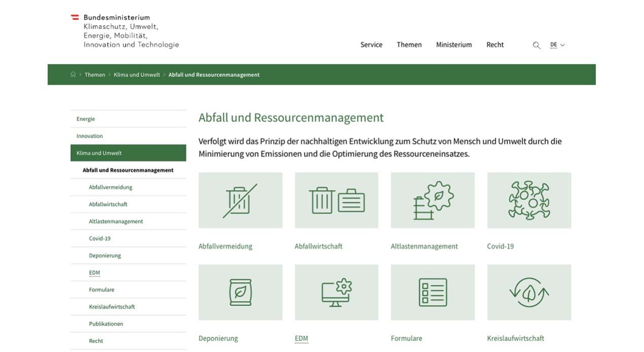This screenshot has width=644, height=352.
Task: Open the Altlastenmanagement gear-leaf icon
Action: click(x=433, y=200)
